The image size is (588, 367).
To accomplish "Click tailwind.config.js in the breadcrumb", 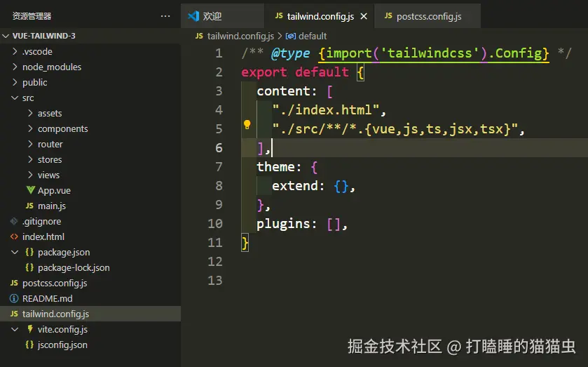I will pyautogui.click(x=240, y=36).
